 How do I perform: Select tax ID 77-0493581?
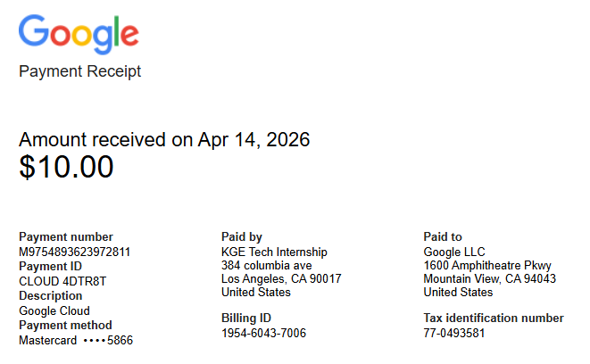pos(454,333)
